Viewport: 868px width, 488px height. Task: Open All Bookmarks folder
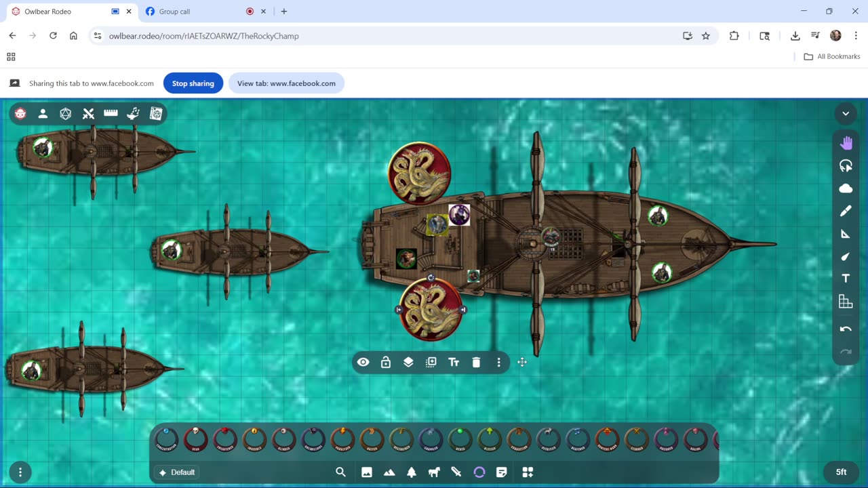click(832, 56)
